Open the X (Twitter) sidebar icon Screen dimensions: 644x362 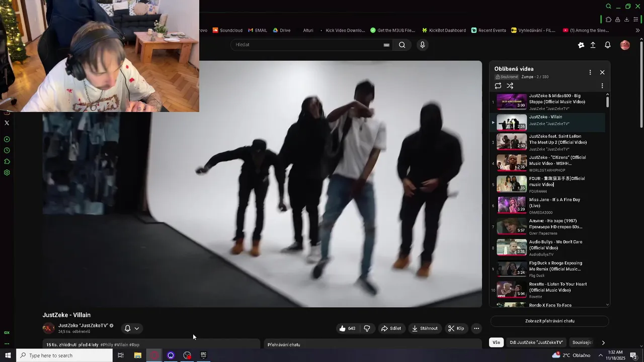(7, 123)
